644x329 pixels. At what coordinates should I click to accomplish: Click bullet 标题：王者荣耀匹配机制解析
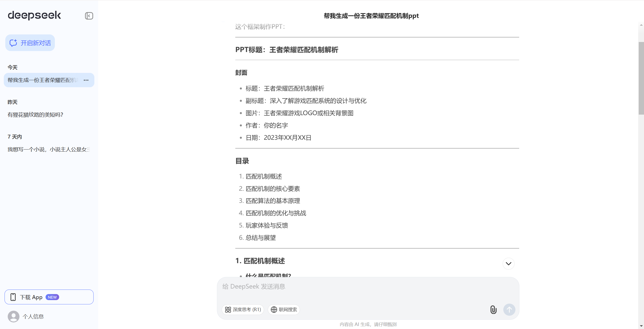(x=285, y=88)
